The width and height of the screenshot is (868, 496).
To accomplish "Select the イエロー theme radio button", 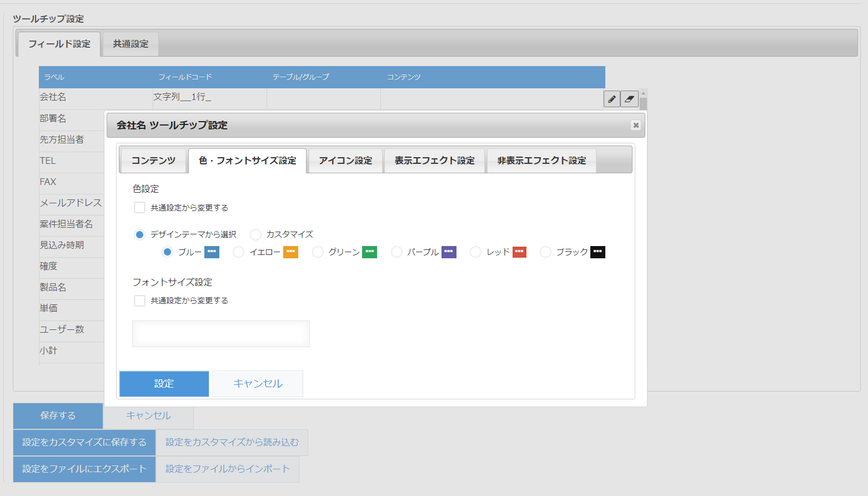I will coord(238,252).
